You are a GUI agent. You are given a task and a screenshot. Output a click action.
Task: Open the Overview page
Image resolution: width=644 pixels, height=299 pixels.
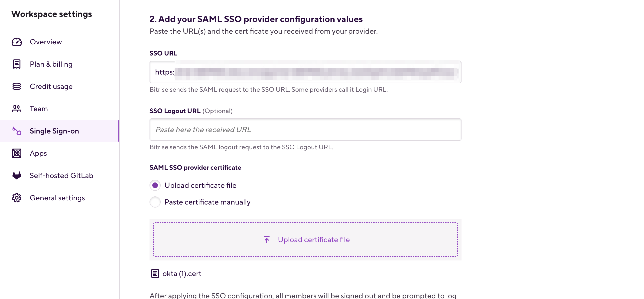pos(46,42)
